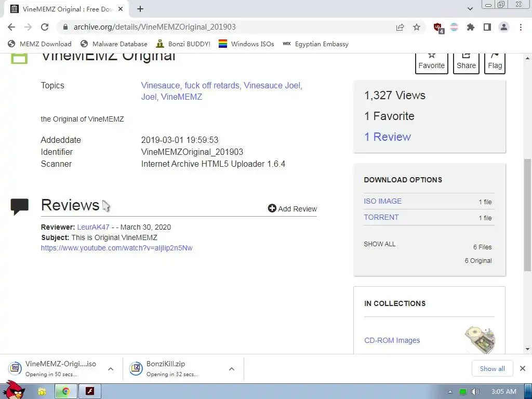The width and height of the screenshot is (532, 399).
Task: Open the volume speaker icon
Action: click(475, 392)
